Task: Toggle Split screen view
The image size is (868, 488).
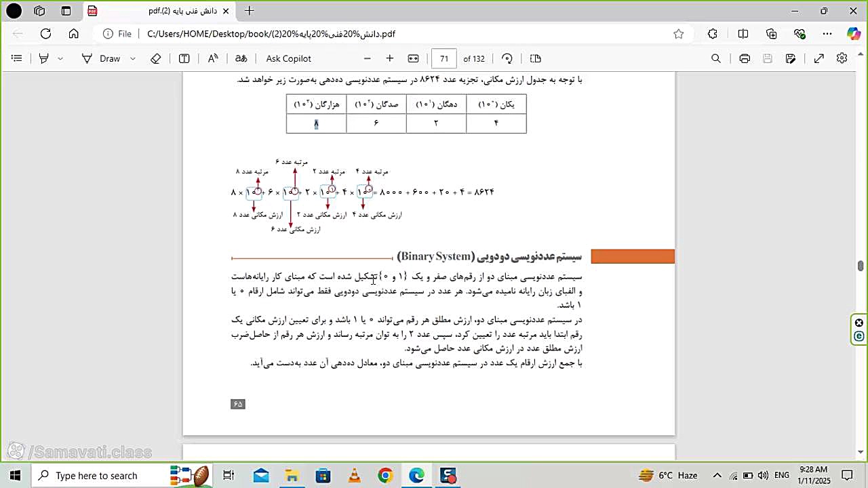Action: pos(743,34)
